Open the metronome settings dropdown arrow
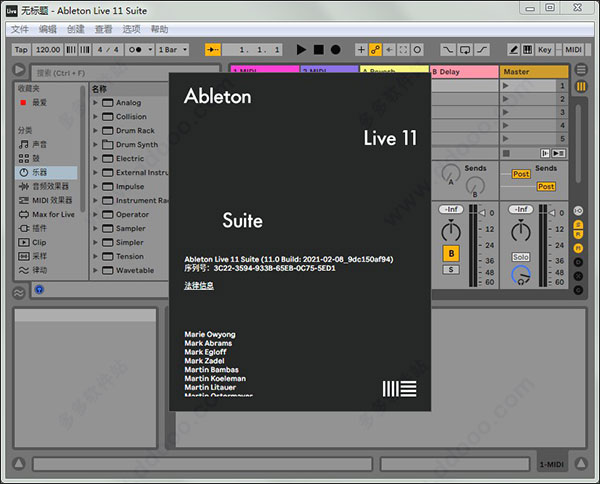Viewport: 600px width, 484px height. pyautogui.click(x=150, y=50)
